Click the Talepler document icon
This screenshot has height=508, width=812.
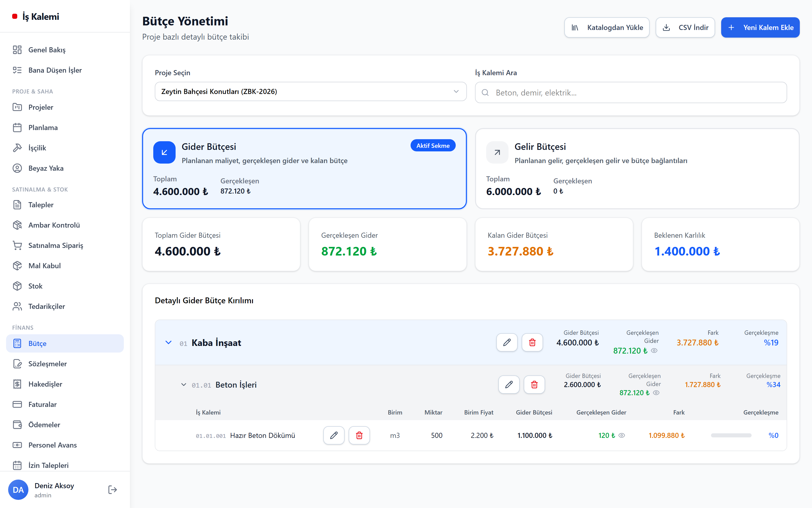pyautogui.click(x=17, y=205)
